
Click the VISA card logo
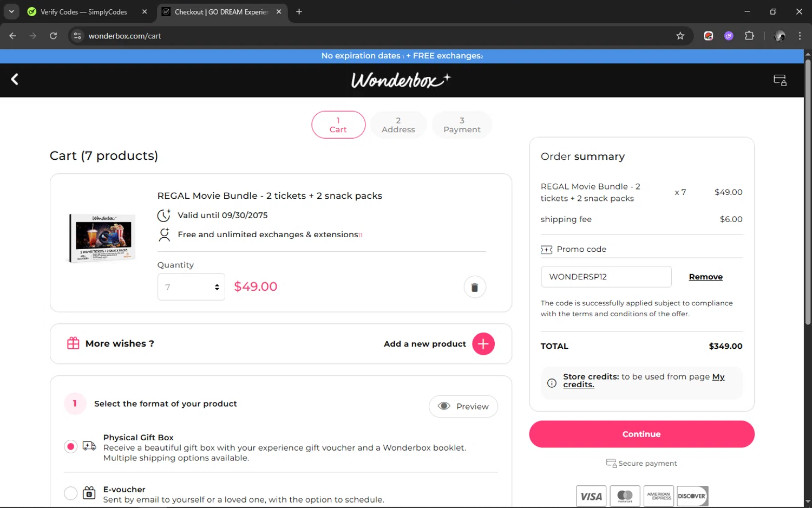point(591,496)
